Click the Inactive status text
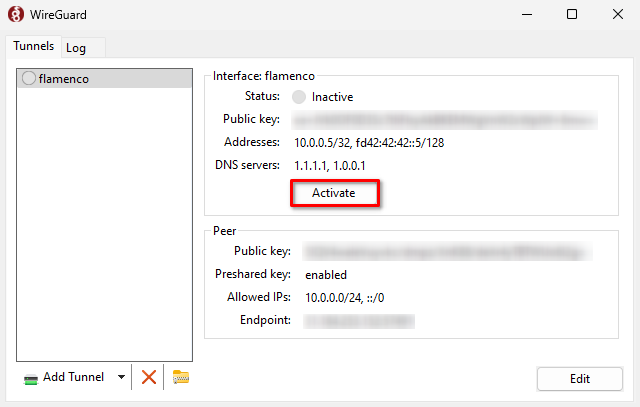Image resolution: width=640 pixels, height=407 pixels. pyautogui.click(x=332, y=97)
